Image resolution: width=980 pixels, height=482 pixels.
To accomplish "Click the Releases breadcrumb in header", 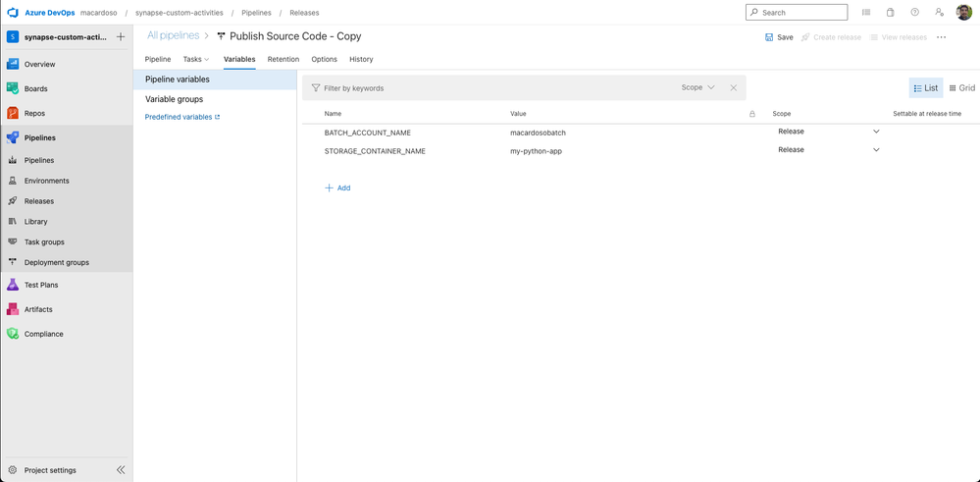I will tap(304, 13).
